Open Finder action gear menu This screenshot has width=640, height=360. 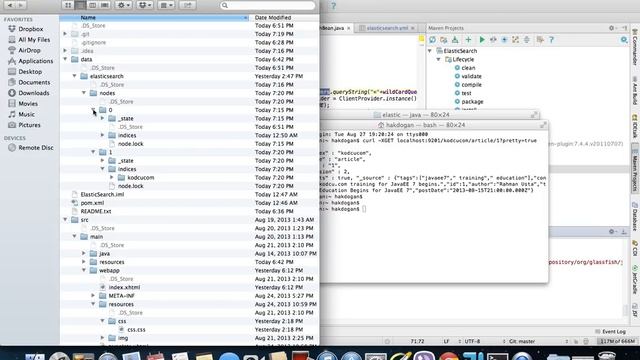124,5
